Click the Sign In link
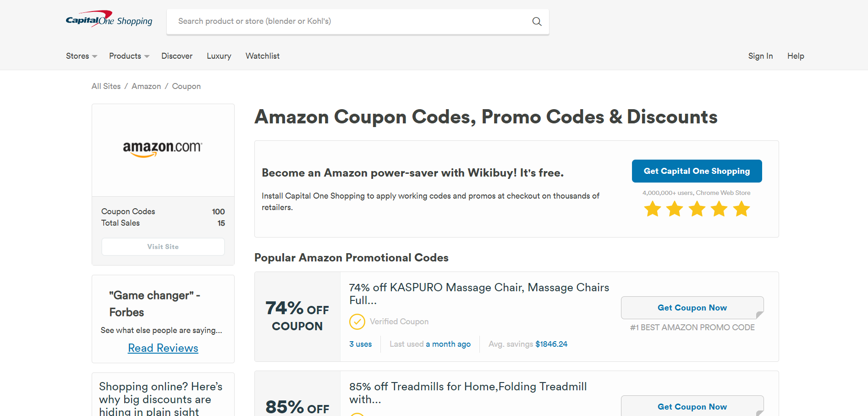 (x=760, y=56)
